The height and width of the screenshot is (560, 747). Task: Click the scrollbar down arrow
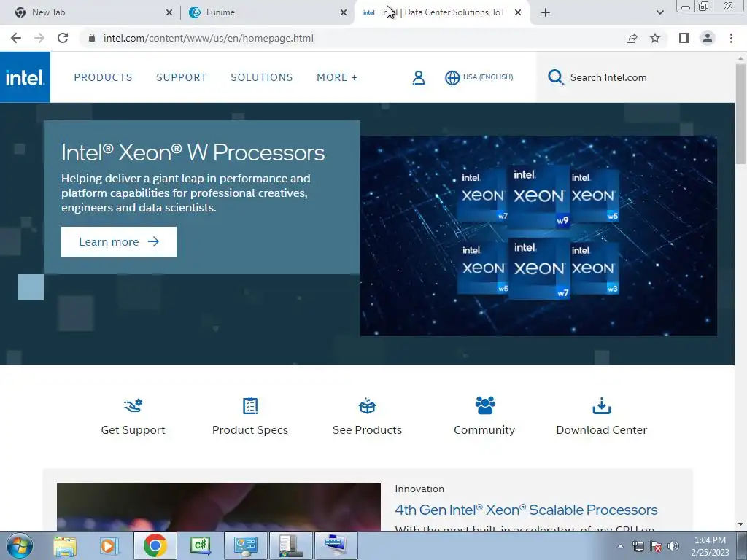pos(740,524)
